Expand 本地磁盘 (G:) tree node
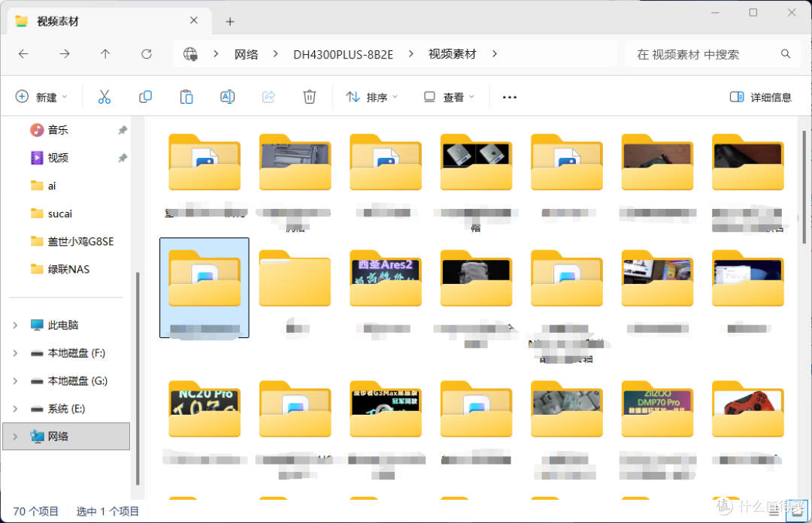 [x=15, y=381]
